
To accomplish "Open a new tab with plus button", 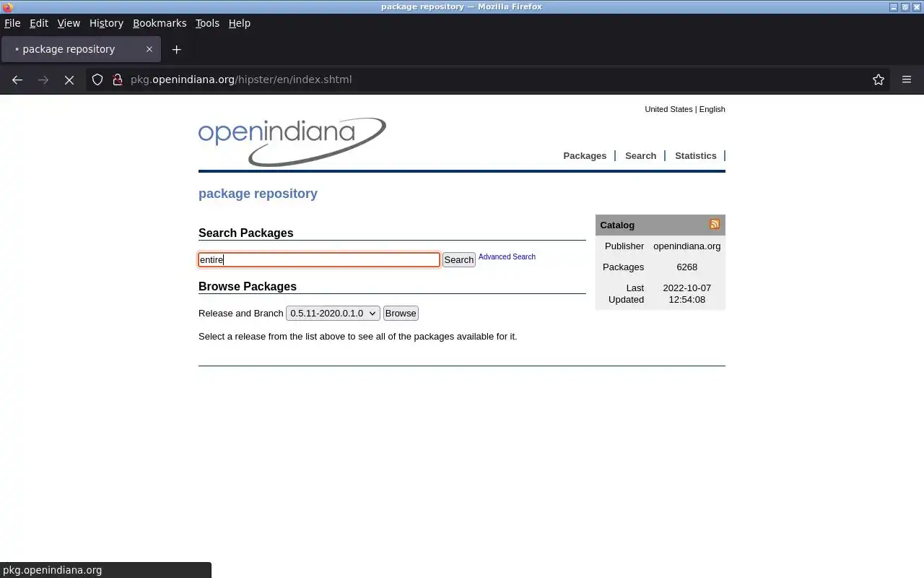I will pos(176,49).
